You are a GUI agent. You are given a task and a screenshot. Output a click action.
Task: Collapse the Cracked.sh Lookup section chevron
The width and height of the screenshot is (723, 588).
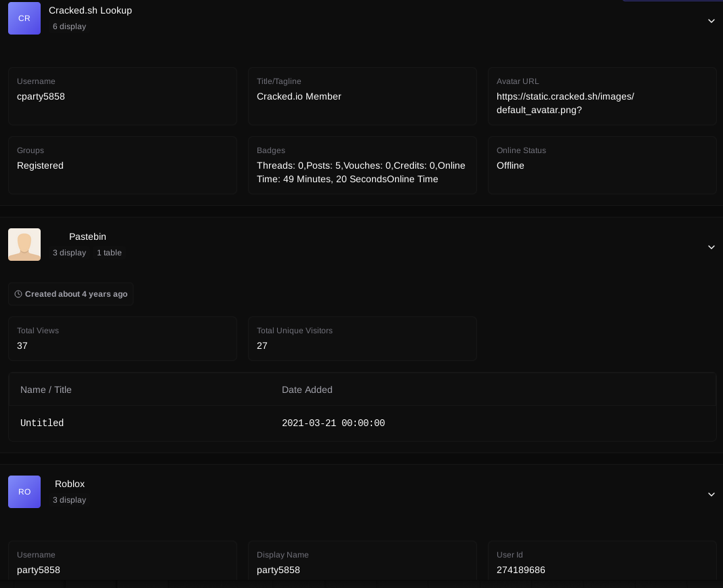[x=711, y=21]
